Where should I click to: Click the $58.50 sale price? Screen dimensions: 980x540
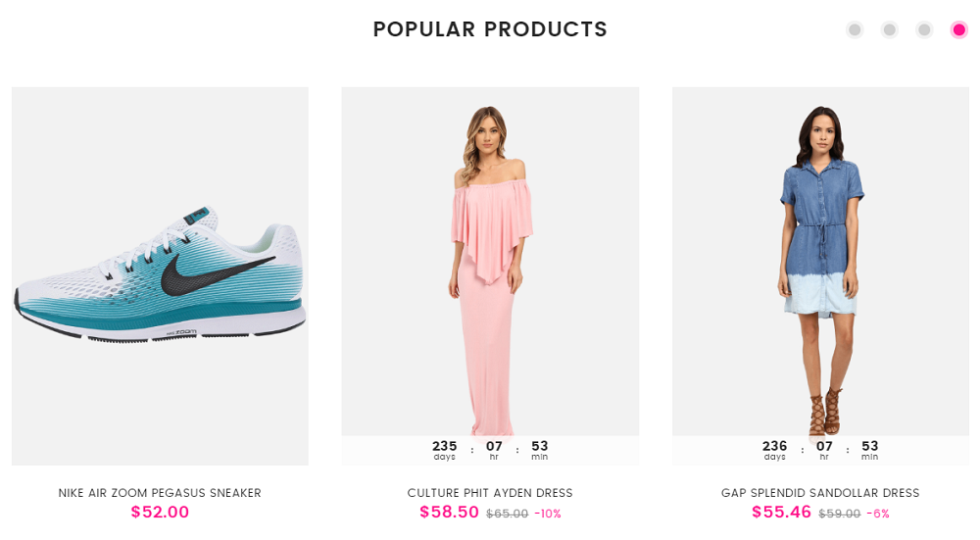pyautogui.click(x=449, y=512)
